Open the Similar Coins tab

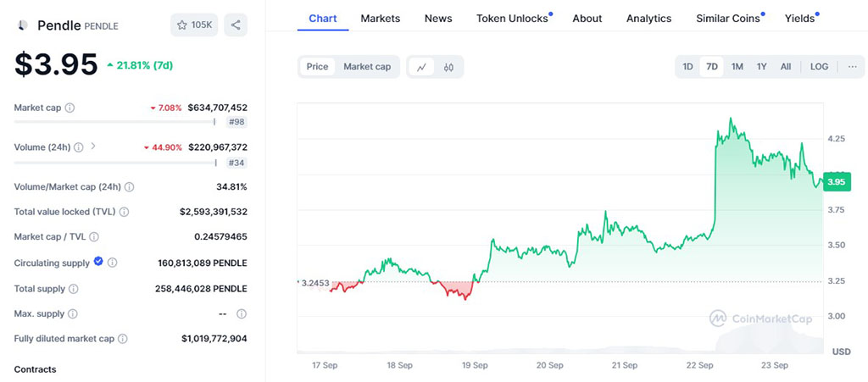pyautogui.click(x=729, y=19)
